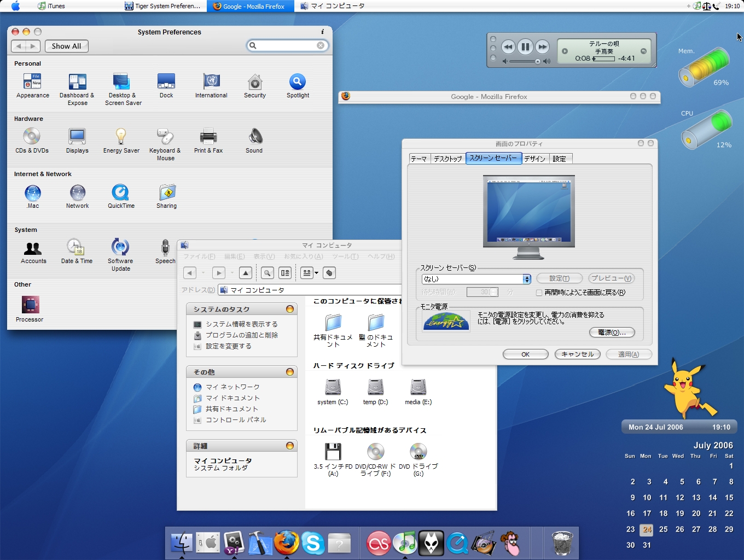Adjust the wait time stepper arrows
This screenshot has width=744, height=560.
(x=494, y=292)
